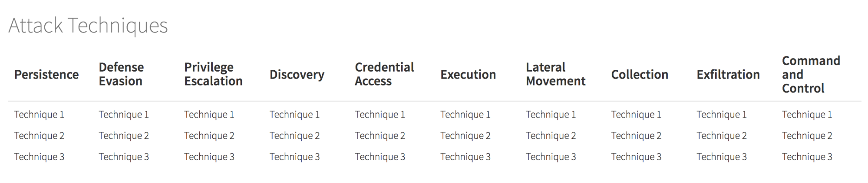Select the Discovery column header
868x183 pixels.
click(x=297, y=75)
